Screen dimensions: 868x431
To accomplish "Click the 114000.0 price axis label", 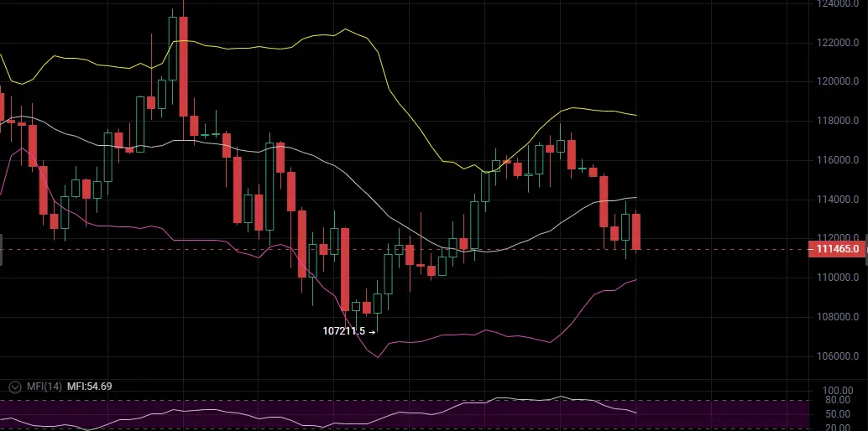I will click(838, 200).
